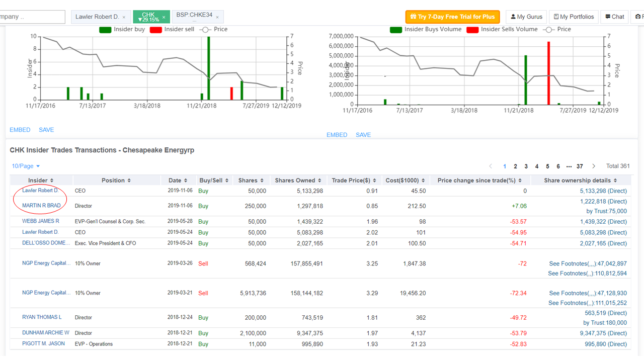Click the pagination ellipsis for more pages
644x362 pixels.
coord(569,166)
